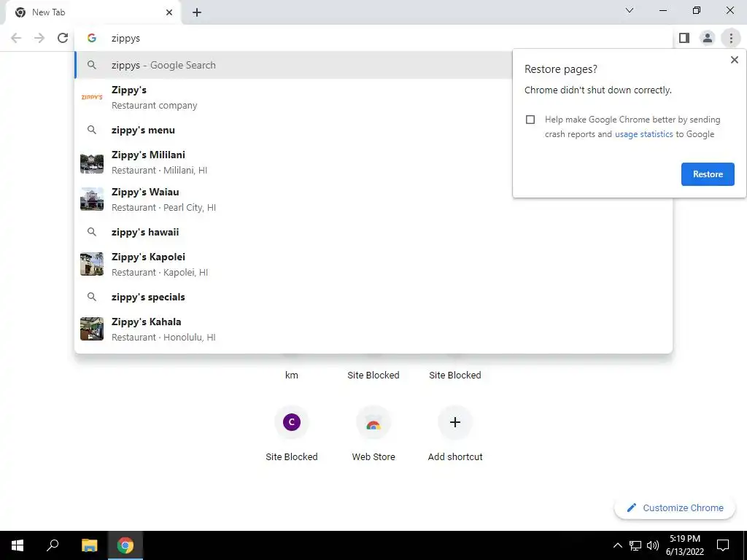Select 'zippys - Google Search' suggestion
Image resolution: width=747 pixels, height=560 pixels.
(x=293, y=65)
